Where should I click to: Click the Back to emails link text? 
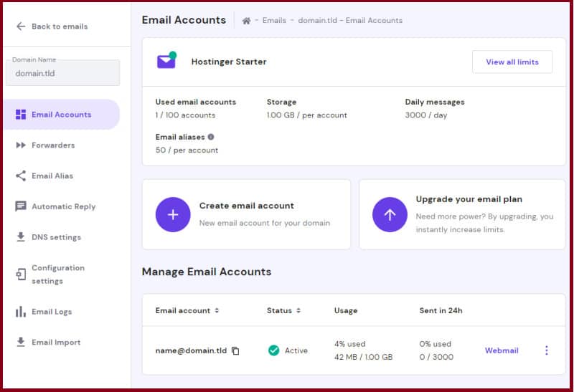pyautogui.click(x=60, y=27)
